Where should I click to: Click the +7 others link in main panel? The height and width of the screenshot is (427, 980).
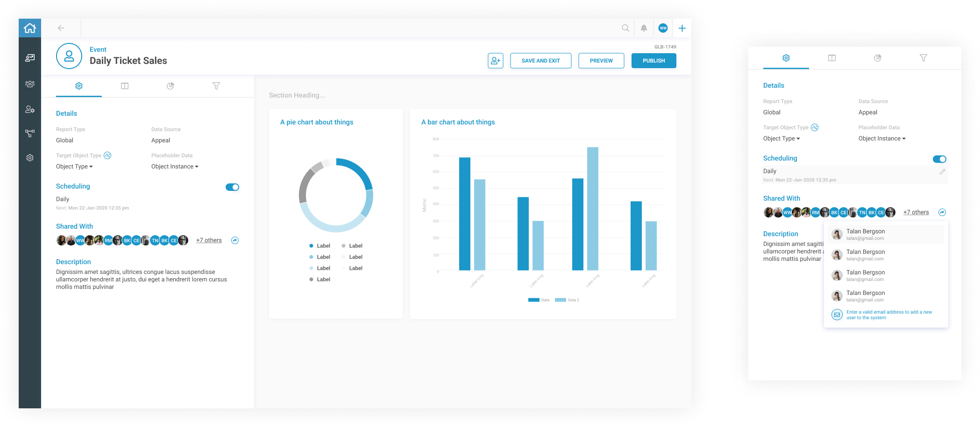(209, 240)
